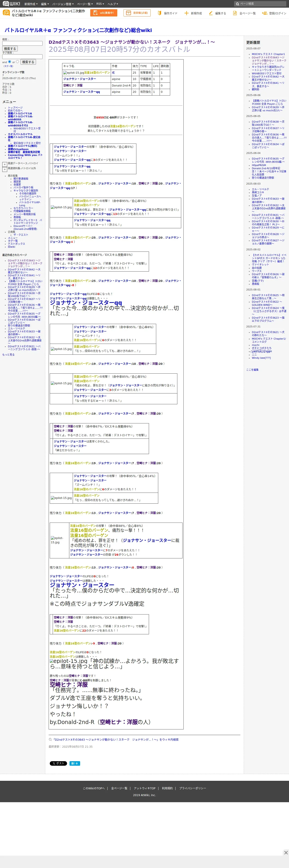Click the 検索 text input in sidebar
This screenshot has width=289, height=868.
pos(22,43)
